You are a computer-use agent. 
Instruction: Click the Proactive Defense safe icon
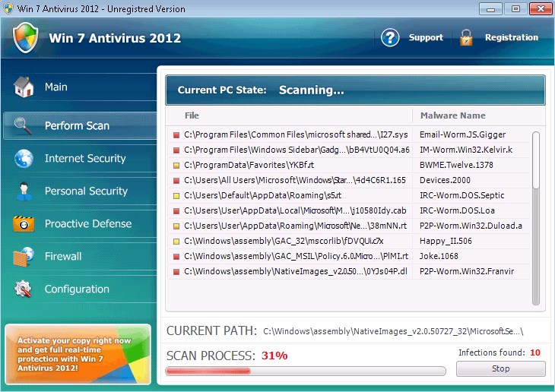(24, 224)
